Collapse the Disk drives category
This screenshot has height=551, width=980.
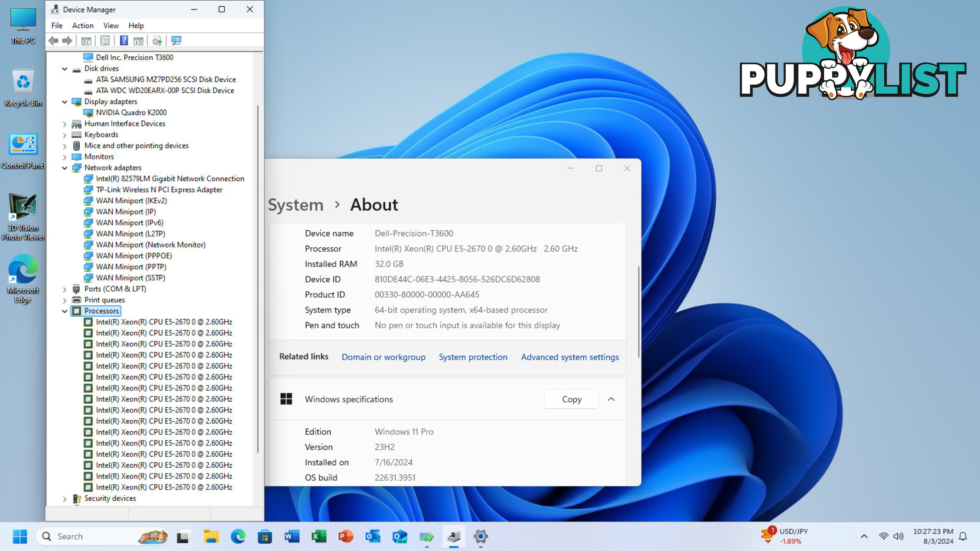click(x=65, y=69)
